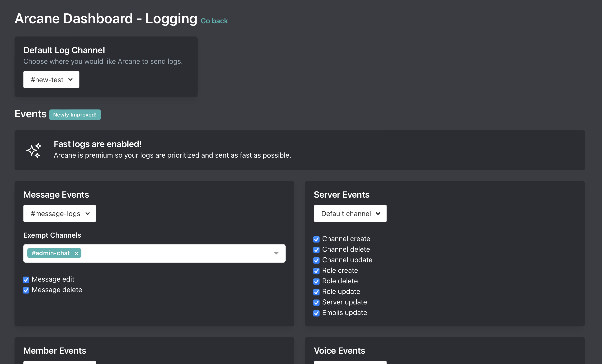Expand the Exempt Channels dropdown arrow

tap(276, 253)
